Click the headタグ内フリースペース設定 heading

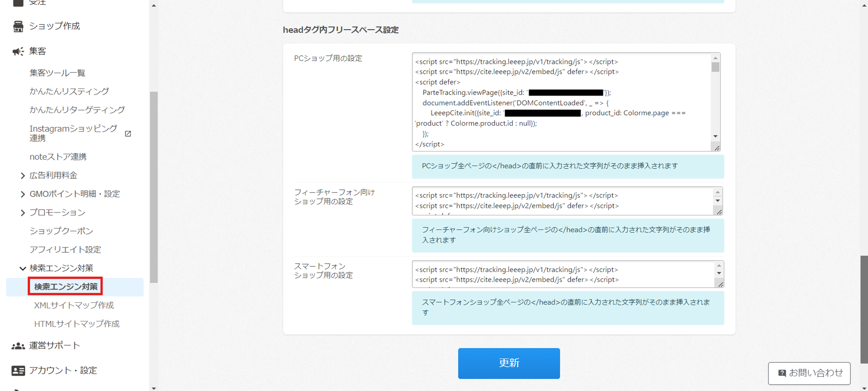click(x=341, y=30)
